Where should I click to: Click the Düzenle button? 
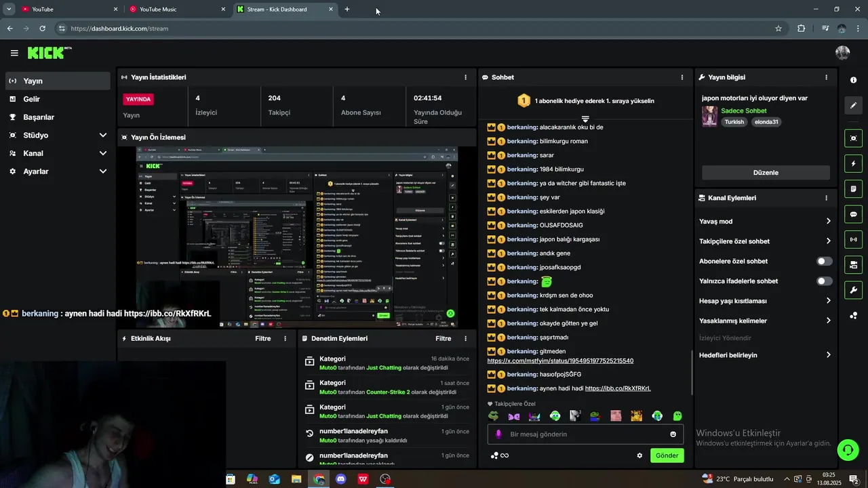coord(766,173)
